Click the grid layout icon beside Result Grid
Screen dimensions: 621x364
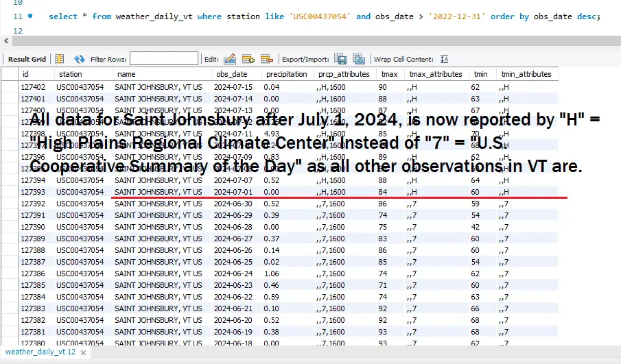tap(60, 60)
